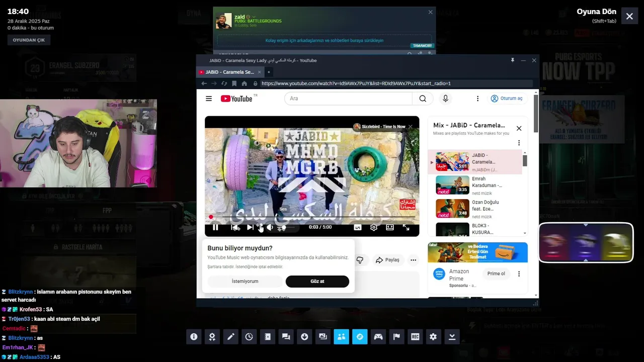Go back in the overlay browser
The height and width of the screenshot is (362, 644).
204,83
